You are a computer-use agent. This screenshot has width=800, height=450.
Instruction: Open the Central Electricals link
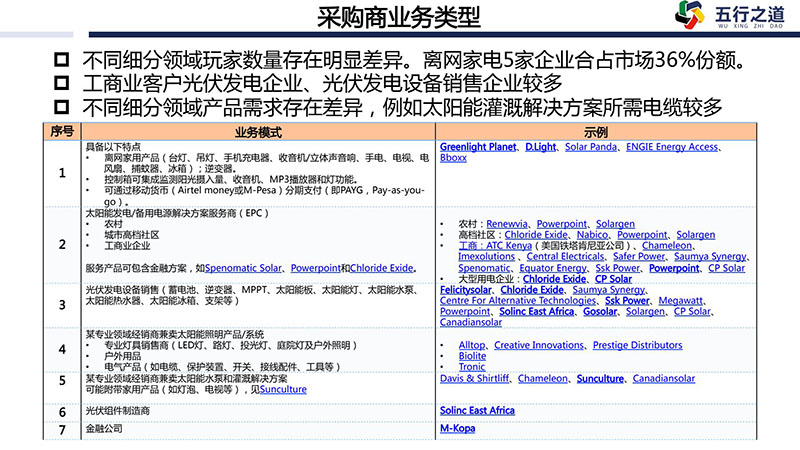565,257
